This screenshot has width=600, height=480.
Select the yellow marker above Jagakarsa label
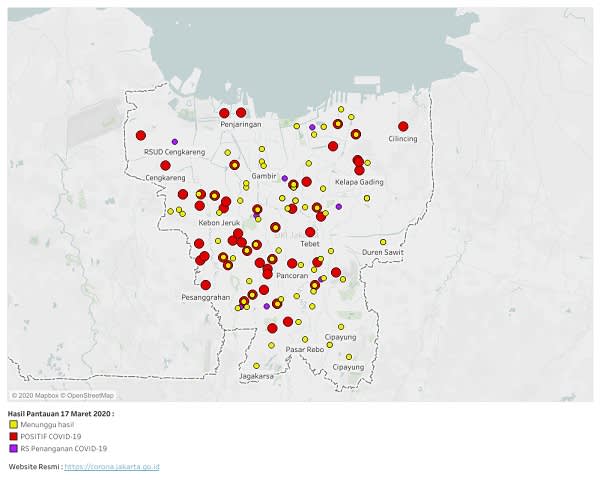pyautogui.click(x=256, y=365)
